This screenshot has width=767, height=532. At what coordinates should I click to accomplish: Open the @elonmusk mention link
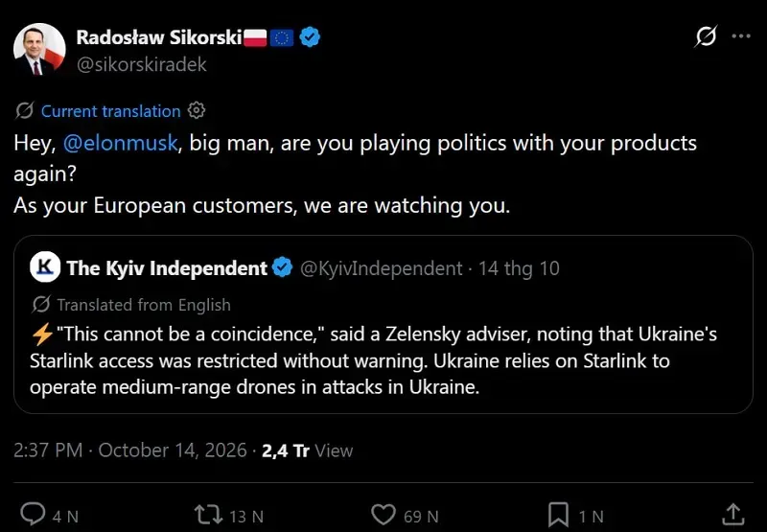point(121,143)
